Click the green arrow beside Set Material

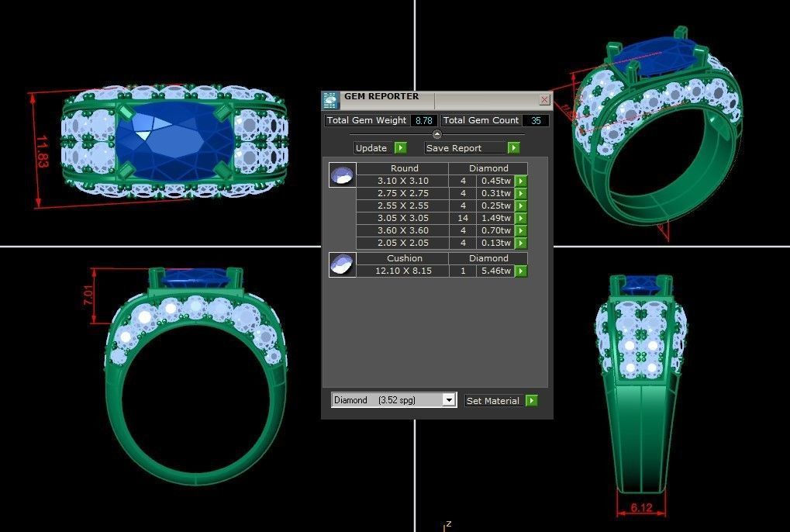coord(532,400)
